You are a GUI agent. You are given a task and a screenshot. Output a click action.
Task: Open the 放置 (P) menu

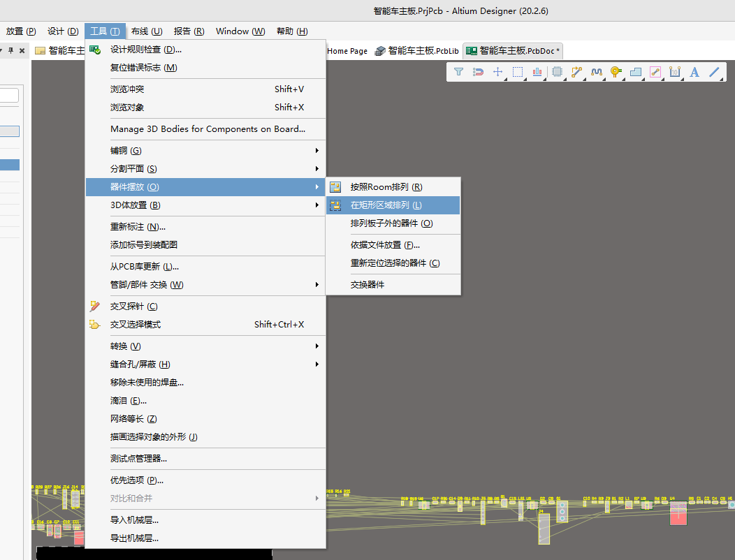pos(21,31)
